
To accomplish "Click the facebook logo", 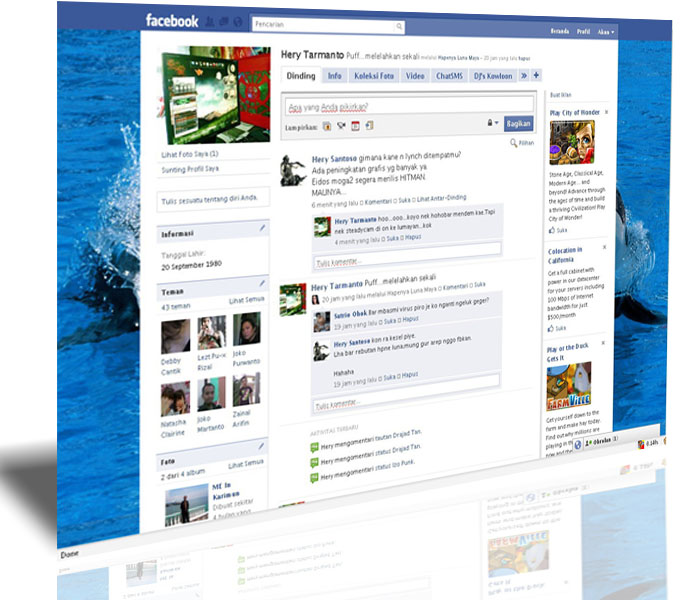I will coord(172,21).
